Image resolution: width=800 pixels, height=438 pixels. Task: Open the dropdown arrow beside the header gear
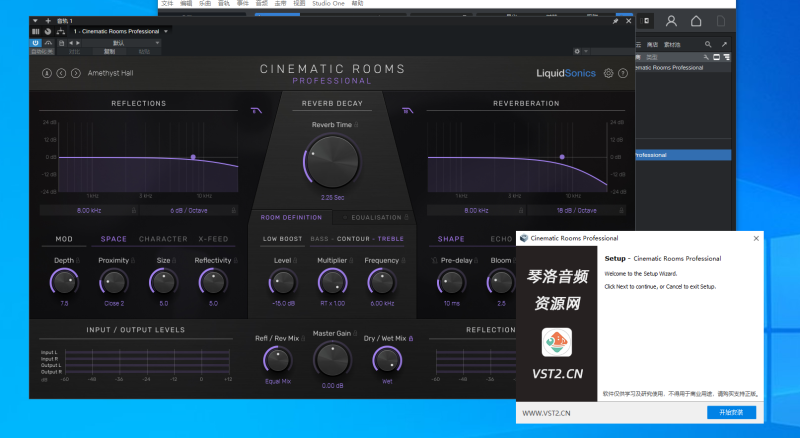586,51
